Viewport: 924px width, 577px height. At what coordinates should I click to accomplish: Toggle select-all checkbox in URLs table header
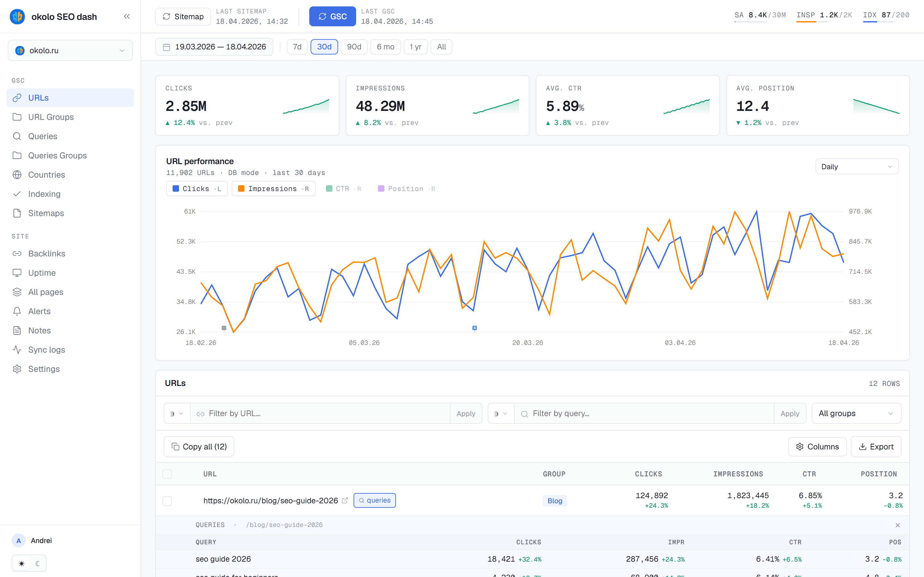tap(167, 474)
